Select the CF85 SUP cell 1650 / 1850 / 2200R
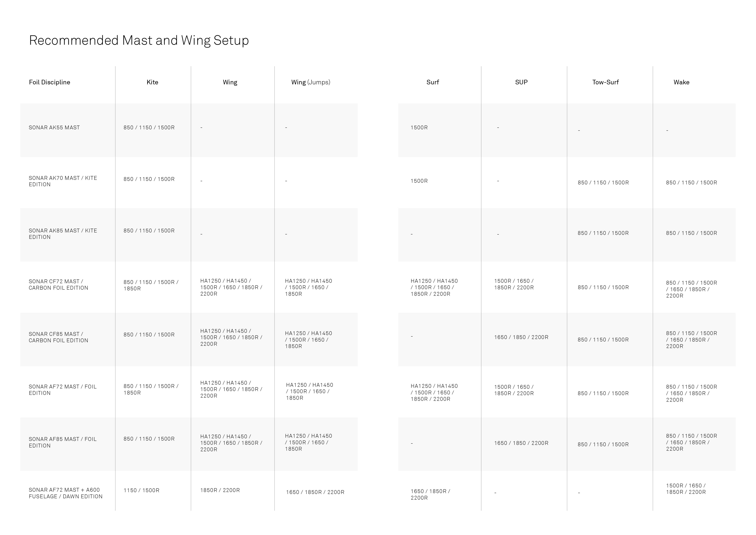Screen dimensions: 756x535 click(x=521, y=337)
